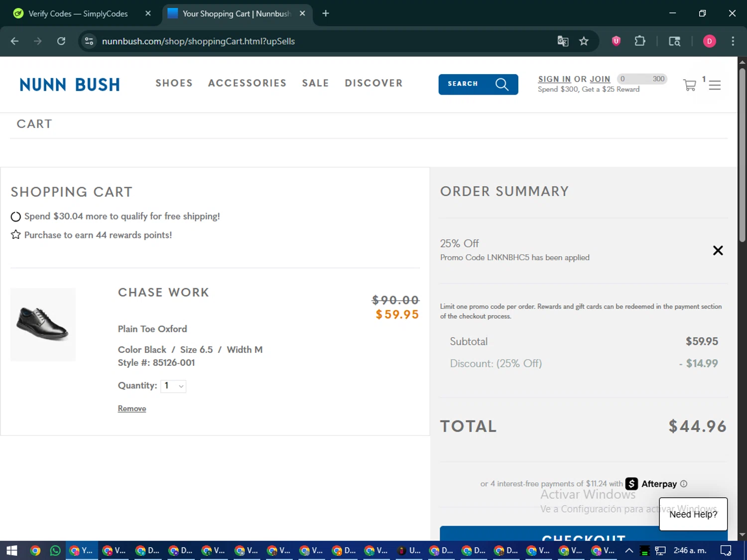
Task: Click the discount amount - $14.99
Action: (699, 363)
